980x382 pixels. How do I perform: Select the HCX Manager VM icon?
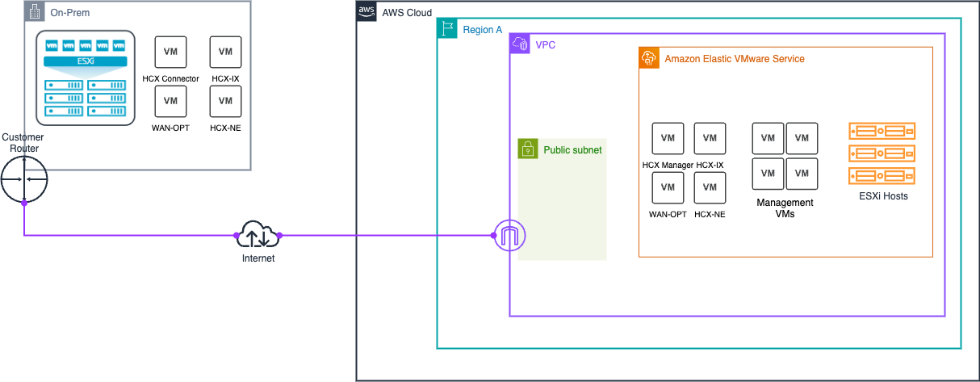668,138
